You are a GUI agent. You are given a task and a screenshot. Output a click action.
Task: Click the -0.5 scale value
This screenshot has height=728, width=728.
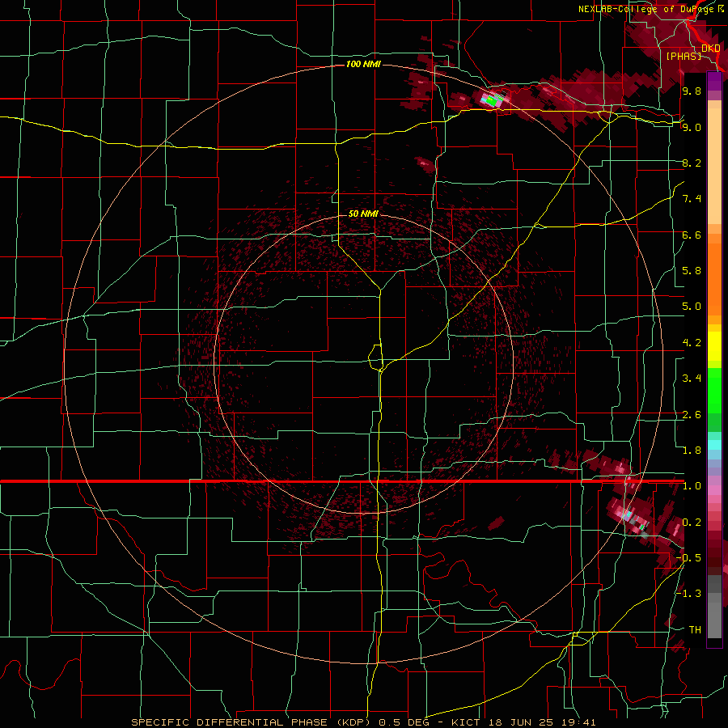(688, 558)
